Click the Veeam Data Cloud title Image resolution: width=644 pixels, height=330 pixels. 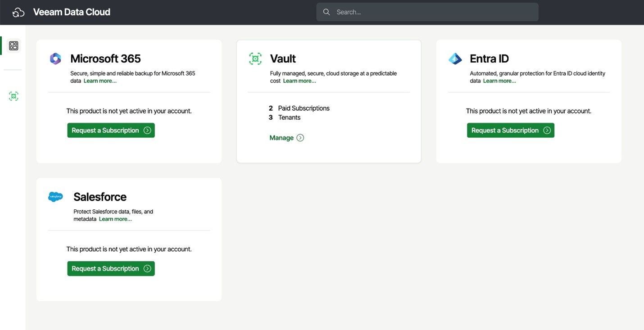tap(72, 12)
